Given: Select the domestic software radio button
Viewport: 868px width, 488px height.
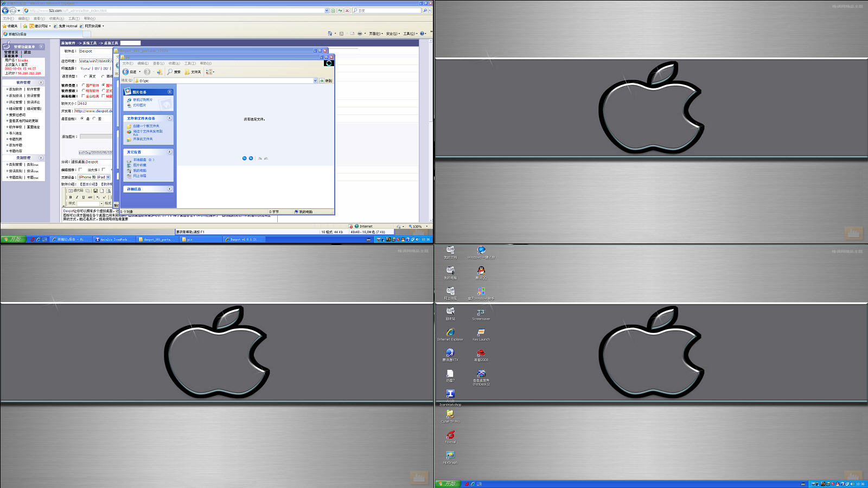Looking at the screenshot, I should coord(83,85).
